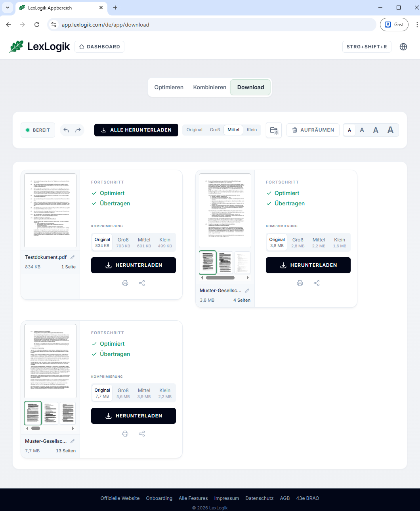This screenshot has height=511, width=420.
Task: Click the Dashboard button
Action: coord(99,47)
